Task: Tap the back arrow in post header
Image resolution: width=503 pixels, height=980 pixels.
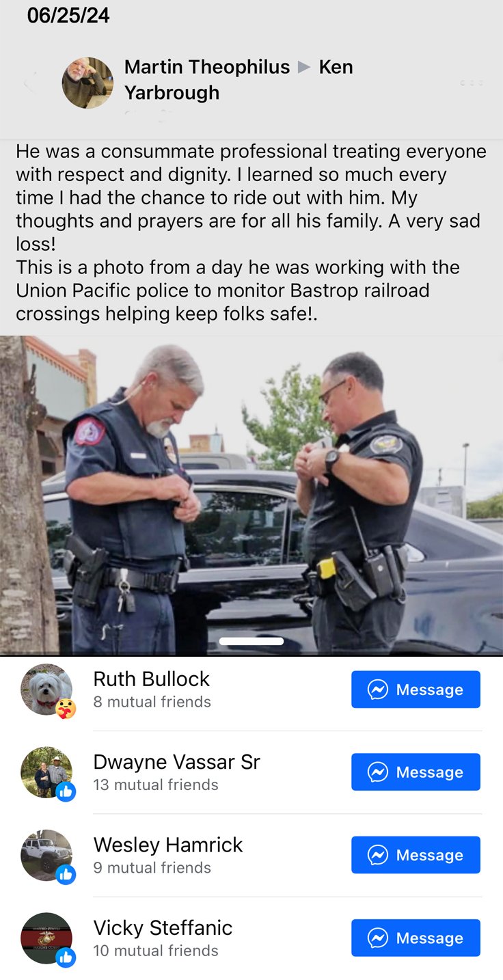Action: [x=29, y=83]
